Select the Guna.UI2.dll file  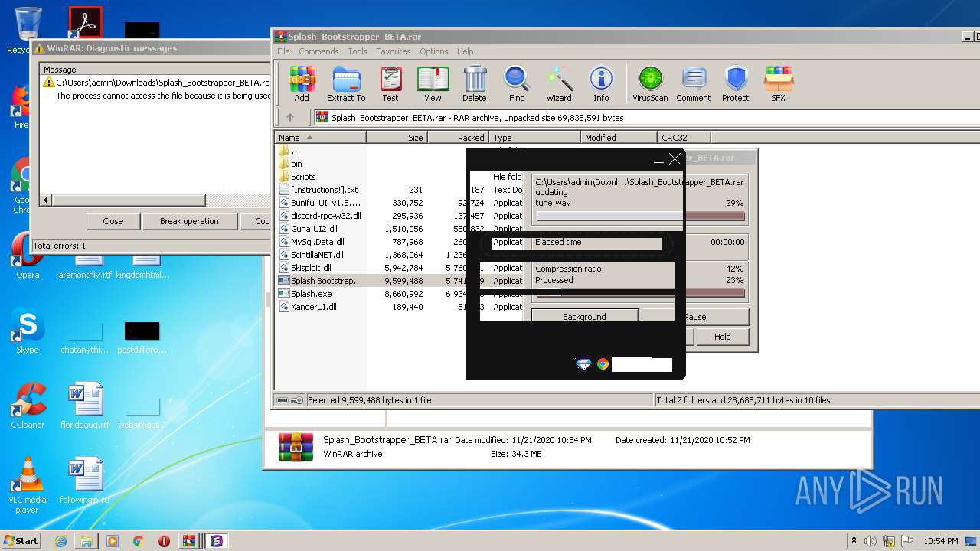click(314, 229)
